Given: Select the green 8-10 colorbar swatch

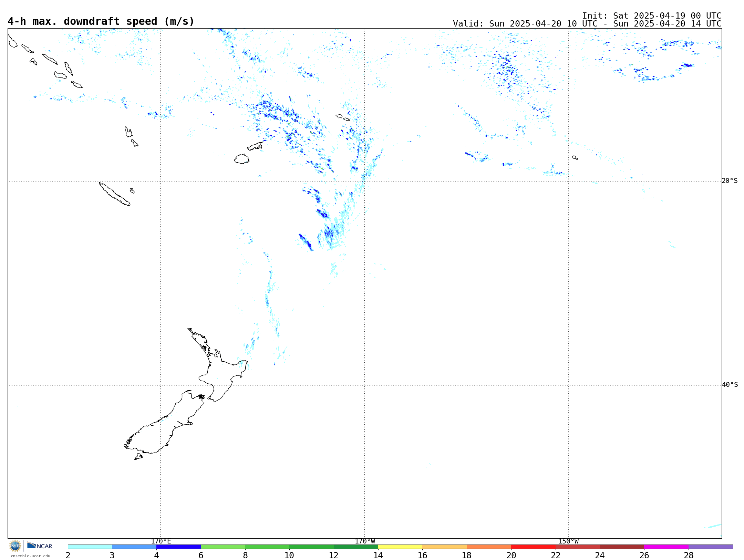Looking at the screenshot, I should (x=267, y=547).
